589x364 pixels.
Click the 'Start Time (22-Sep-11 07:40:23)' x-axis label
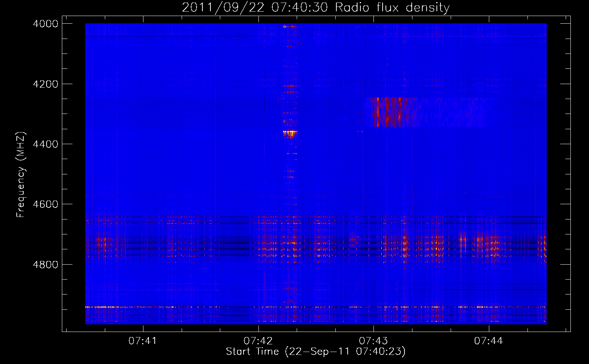(x=316, y=352)
